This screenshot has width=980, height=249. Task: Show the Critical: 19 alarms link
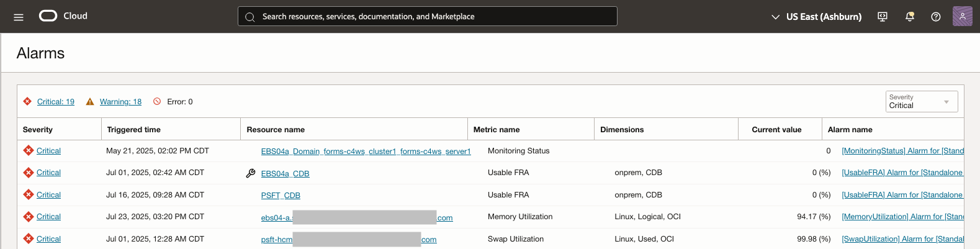coord(56,102)
